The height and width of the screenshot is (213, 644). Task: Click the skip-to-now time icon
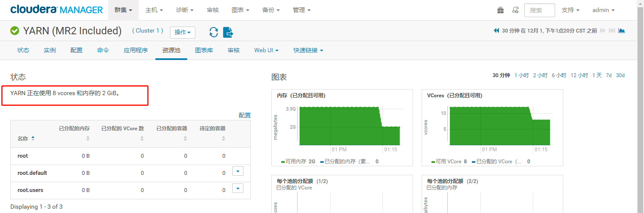coord(612,31)
